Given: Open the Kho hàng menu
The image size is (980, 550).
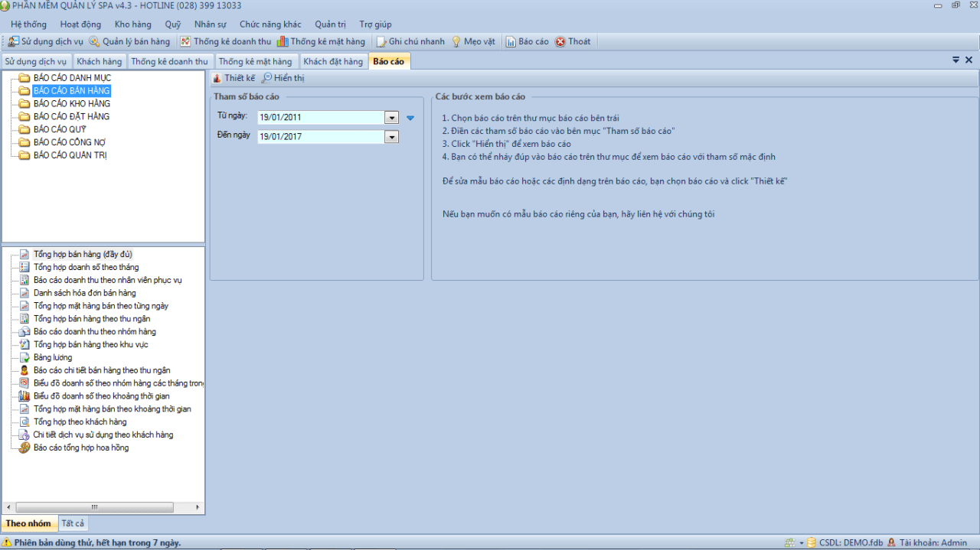Looking at the screenshot, I should (133, 24).
